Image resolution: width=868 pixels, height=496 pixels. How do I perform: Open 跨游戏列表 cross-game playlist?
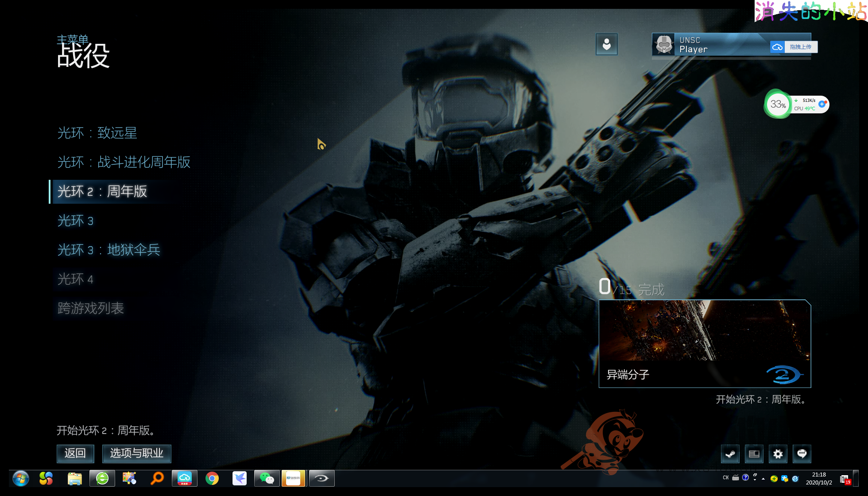(x=91, y=308)
